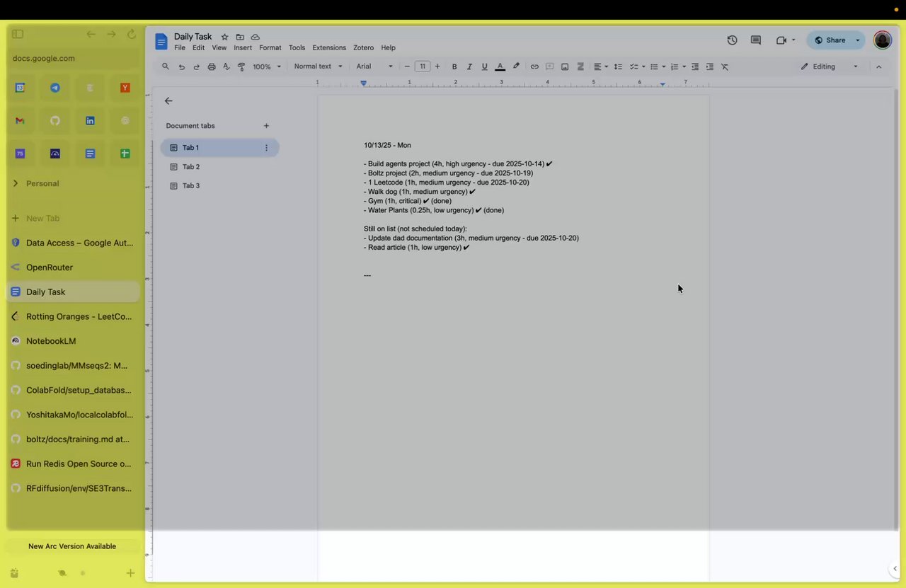Click the redo arrow in toolbar

pyautogui.click(x=196, y=67)
